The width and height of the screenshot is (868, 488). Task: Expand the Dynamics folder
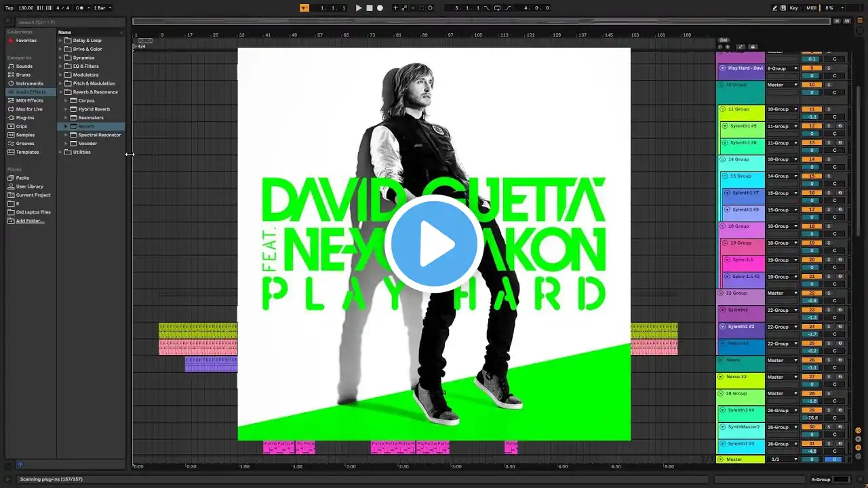point(60,58)
